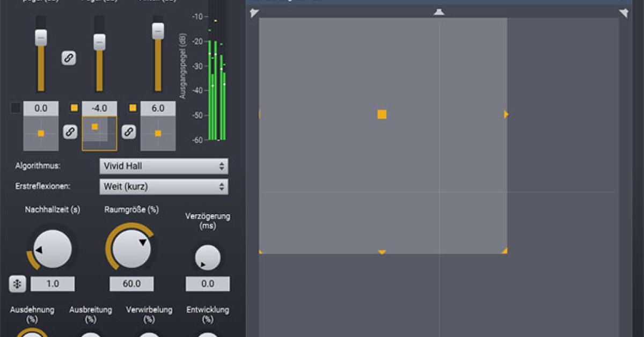Image resolution: width=644 pixels, height=337 pixels.
Task: Click the top-center triangle marker above the pan field
Action: [439, 12]
